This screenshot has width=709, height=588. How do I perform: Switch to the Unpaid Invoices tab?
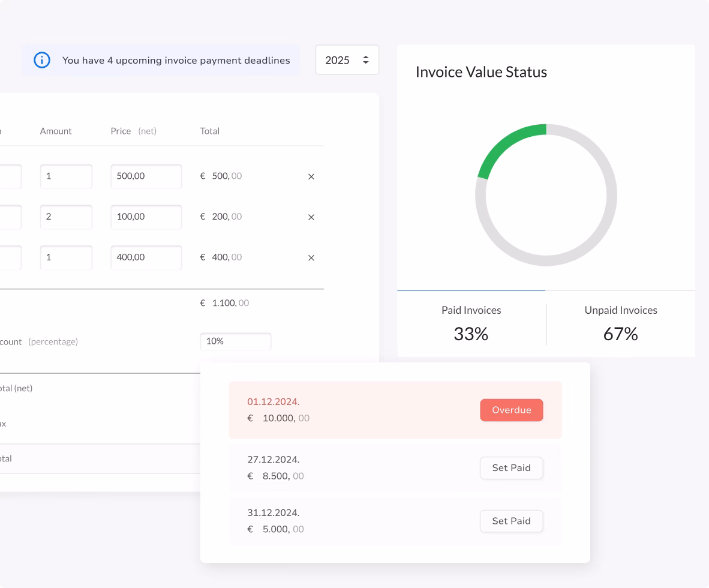tap(621, 324)
